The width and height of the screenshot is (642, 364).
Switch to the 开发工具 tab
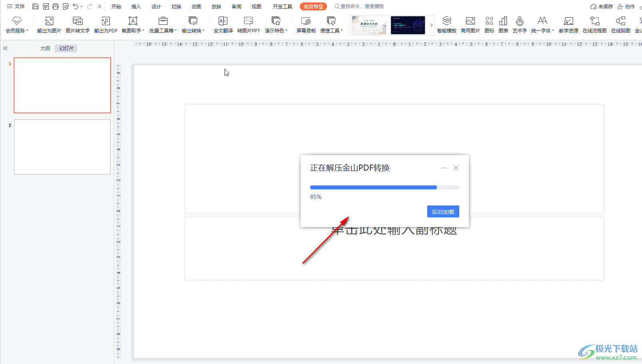(283, 6)
